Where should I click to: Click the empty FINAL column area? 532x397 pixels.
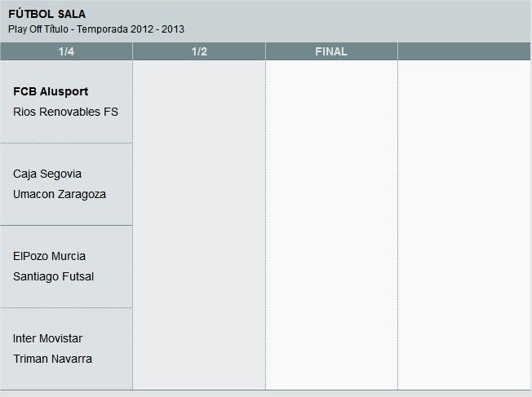coord(331,225)
